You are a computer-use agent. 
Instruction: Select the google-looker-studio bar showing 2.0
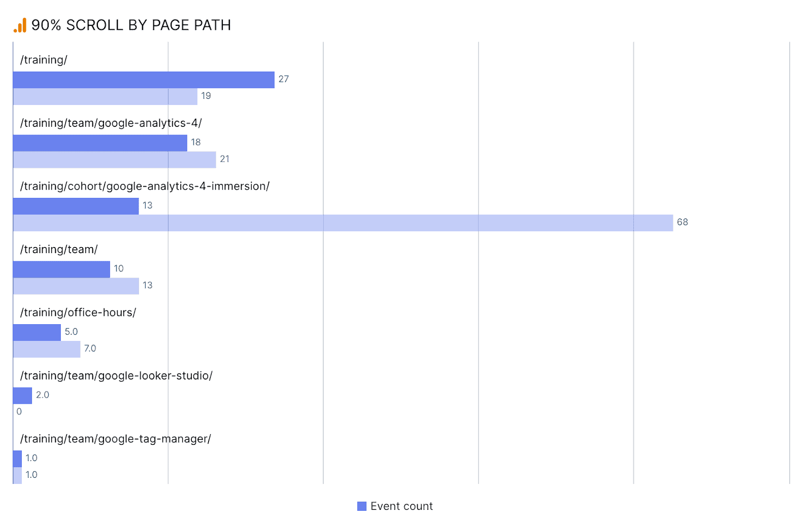(x=22, y=396)
